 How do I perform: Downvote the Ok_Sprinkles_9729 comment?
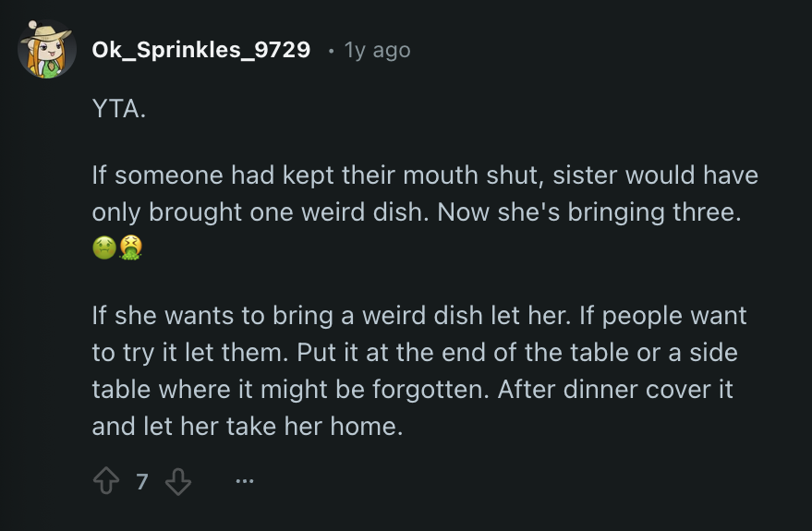pyautogui.click(x=178, y=481)
